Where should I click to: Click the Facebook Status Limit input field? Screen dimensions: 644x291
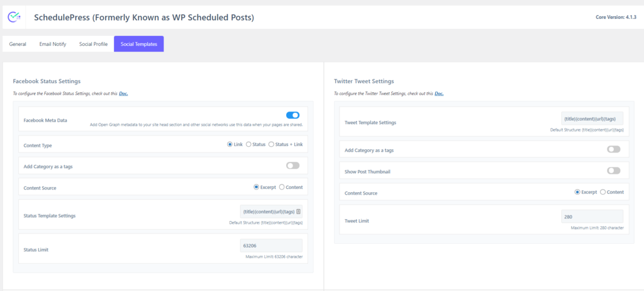271,246
